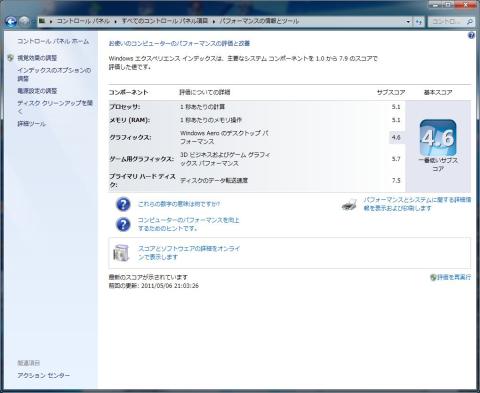
Task: Click the printer icon
Action: (x=349, y=204)
